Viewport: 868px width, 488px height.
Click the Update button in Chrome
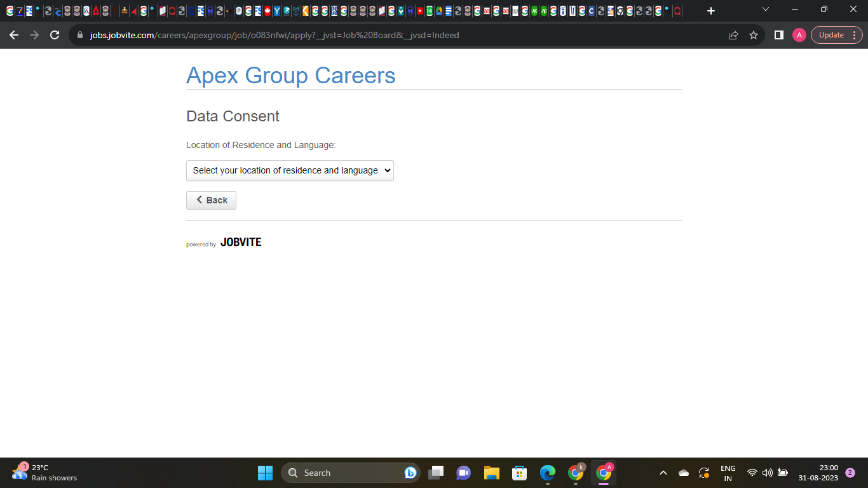pos(831,35)
